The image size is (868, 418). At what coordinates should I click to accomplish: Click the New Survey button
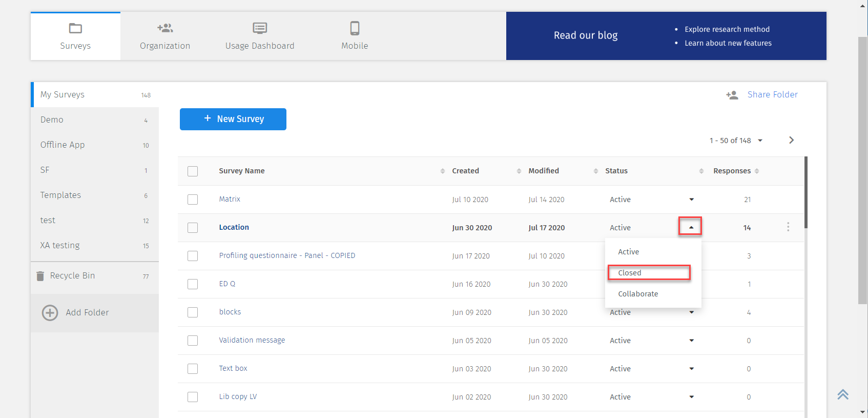pos(233,119)
